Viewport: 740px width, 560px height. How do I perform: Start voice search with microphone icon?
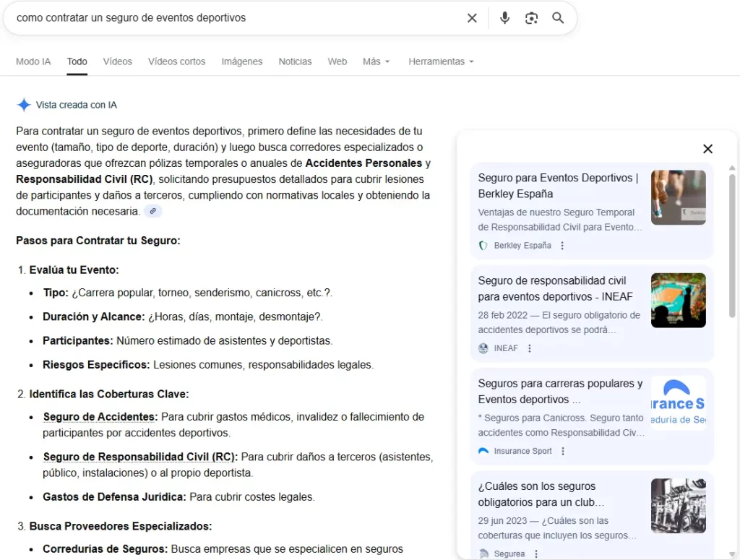point(504,18)
